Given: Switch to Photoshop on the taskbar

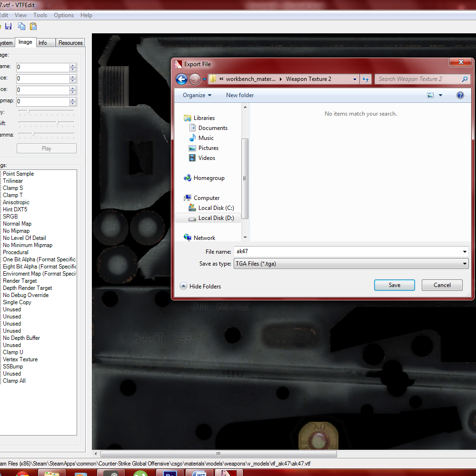Looking at the screenshot, I should tap(170, 473).
